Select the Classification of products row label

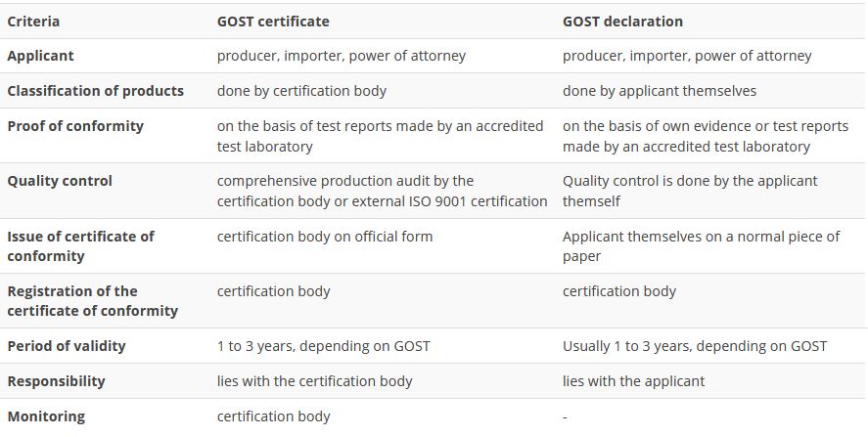point(95,91)
